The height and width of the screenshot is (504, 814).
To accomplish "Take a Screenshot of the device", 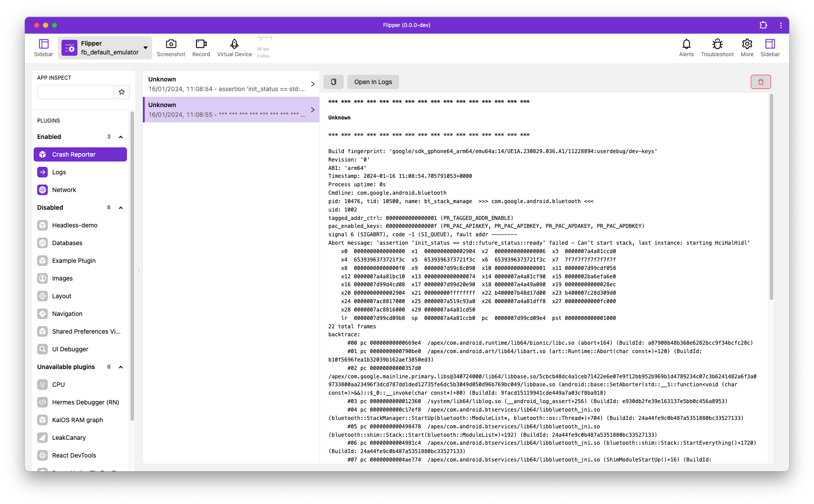I will [171, 48].
